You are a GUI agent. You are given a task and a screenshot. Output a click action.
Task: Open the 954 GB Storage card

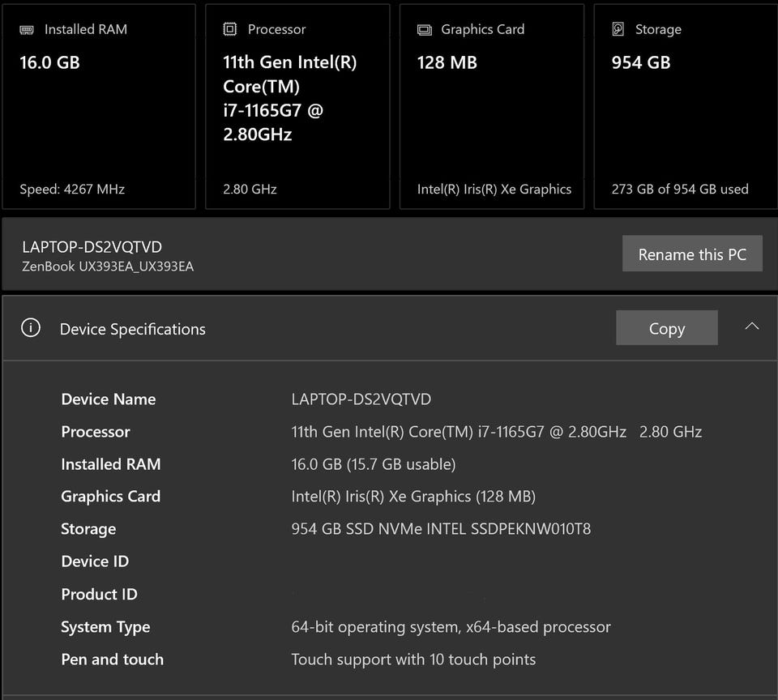(x=686, y=107)
